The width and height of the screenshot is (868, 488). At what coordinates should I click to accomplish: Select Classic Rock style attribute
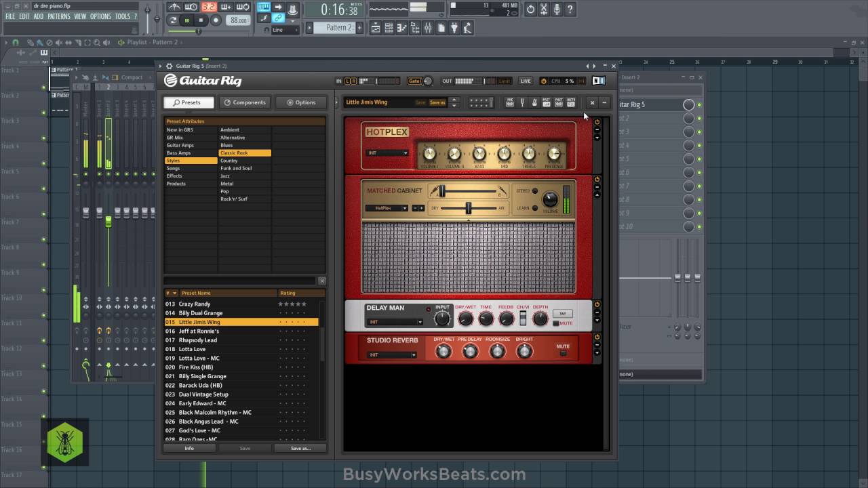(x=245, y=153)
